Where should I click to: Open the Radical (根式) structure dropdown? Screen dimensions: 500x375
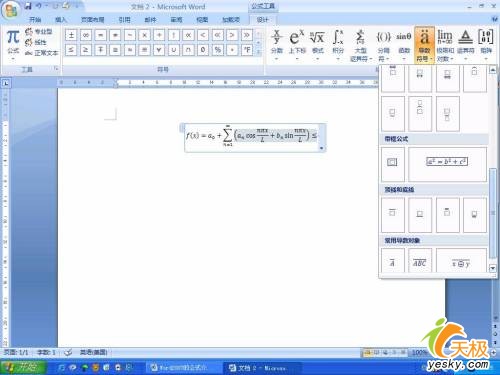tap(317, 45)
